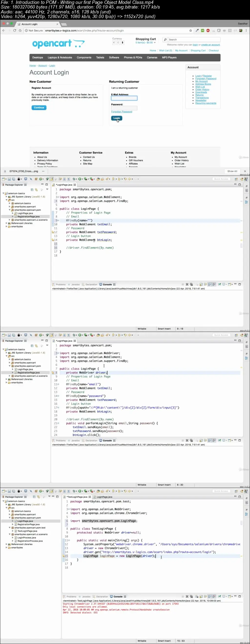Reload the Account Login browser page
This screenshot has width=250, height=644.
pos(14,31)
